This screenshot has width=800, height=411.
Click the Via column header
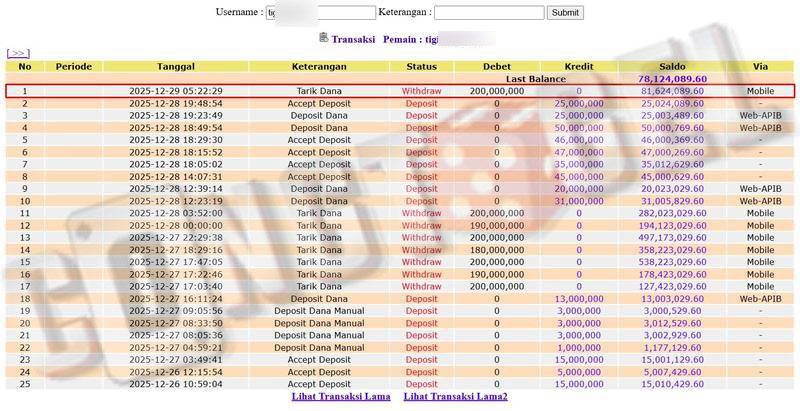[x=760, y=66]
